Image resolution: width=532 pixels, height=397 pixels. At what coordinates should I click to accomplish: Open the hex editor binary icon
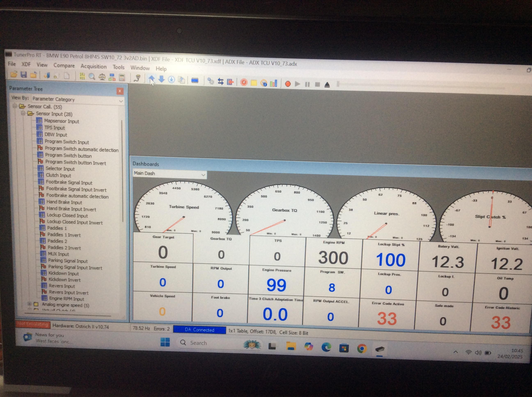point(82,76)
